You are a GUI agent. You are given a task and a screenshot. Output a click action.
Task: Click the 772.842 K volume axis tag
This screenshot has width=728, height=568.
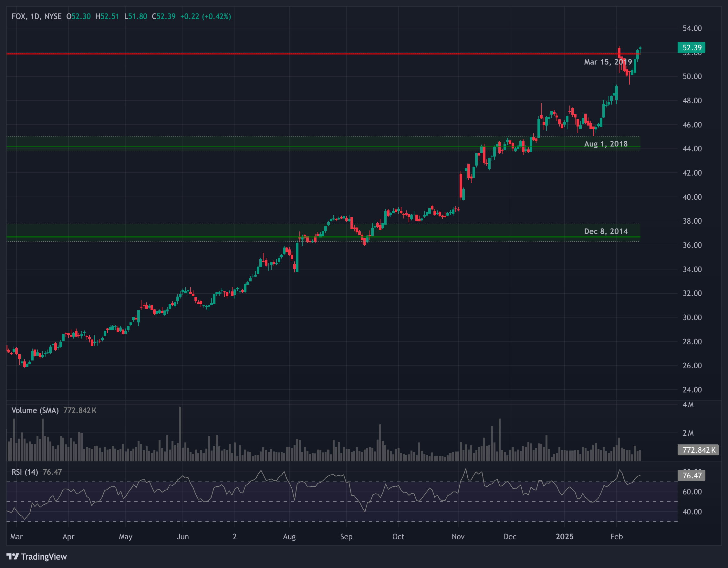point(698,450)
